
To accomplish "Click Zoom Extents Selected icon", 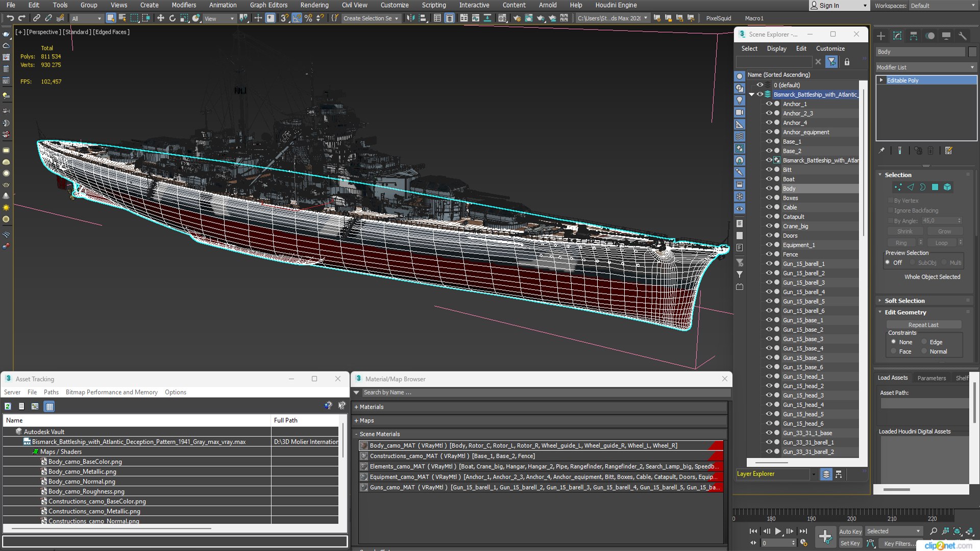I will (x=957, y=531).
